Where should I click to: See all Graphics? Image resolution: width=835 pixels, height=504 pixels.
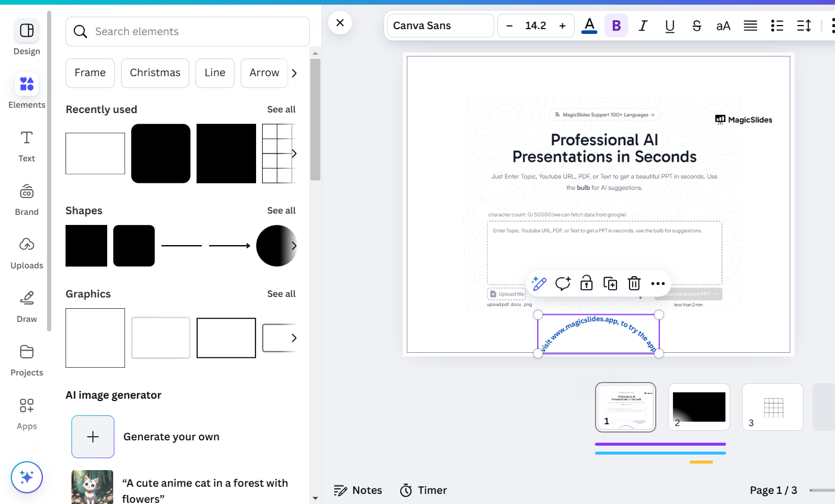(281, 294)
